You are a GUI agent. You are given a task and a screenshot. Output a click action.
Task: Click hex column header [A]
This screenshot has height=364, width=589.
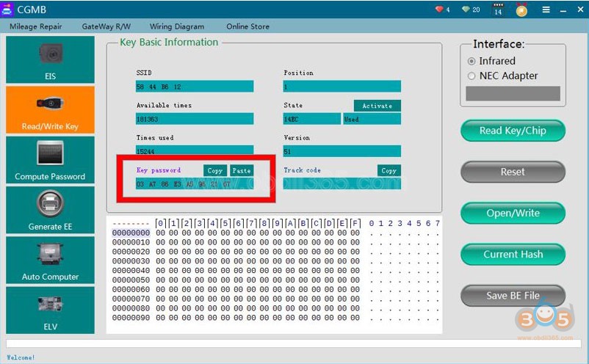[290, 224]
